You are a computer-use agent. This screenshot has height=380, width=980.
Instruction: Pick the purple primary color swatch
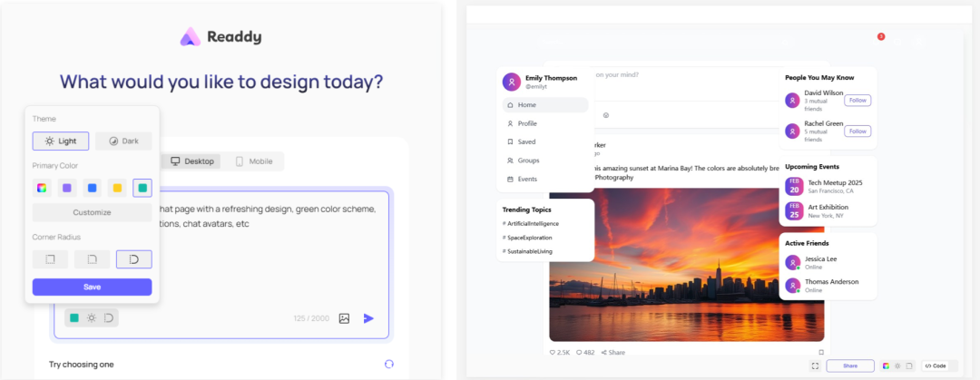coord(67,188)
